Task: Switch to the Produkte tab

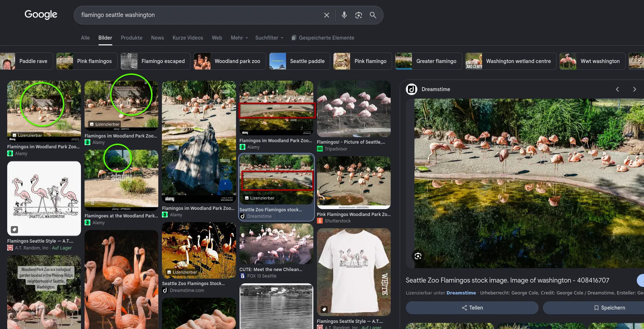Action: click(132, 38)
